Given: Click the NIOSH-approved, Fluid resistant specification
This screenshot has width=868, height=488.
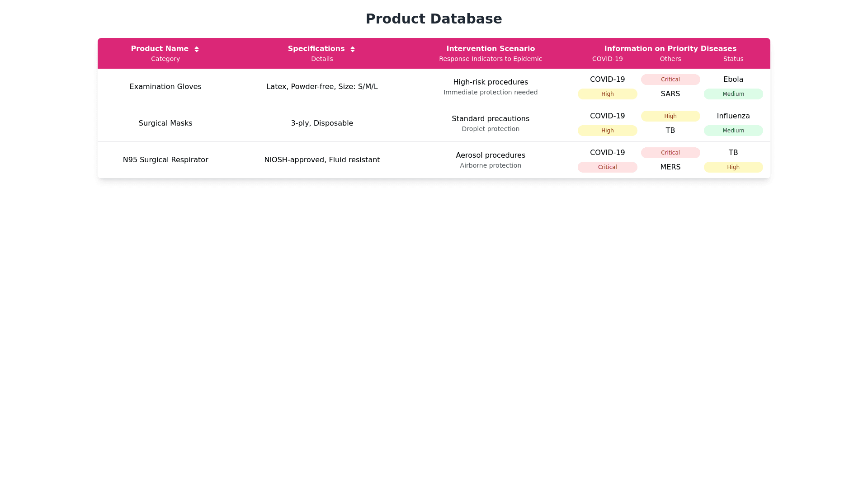Looking at the screenshot, I should click(322, 160).
